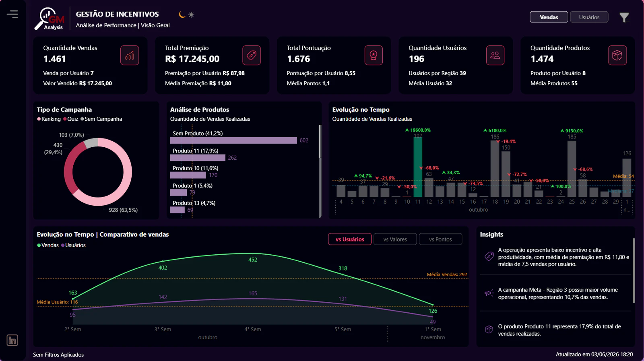This screenshot has width=644, height=361.
Task: Open the hamburger navigation menu
Action: pos(12,14)
